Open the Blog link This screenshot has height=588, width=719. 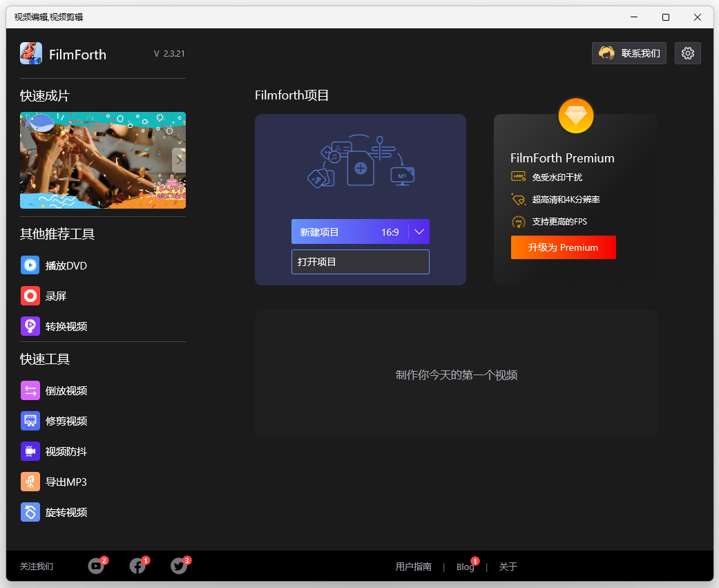(465, 567)
